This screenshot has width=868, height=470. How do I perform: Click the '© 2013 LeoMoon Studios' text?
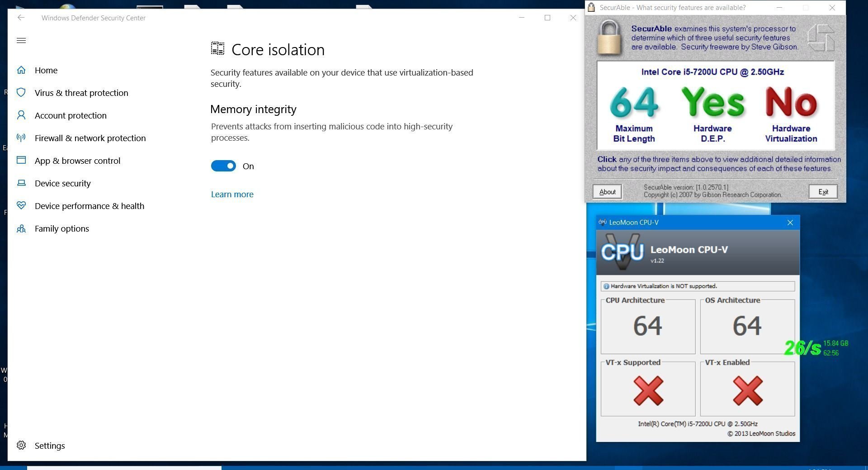[761, 434]
